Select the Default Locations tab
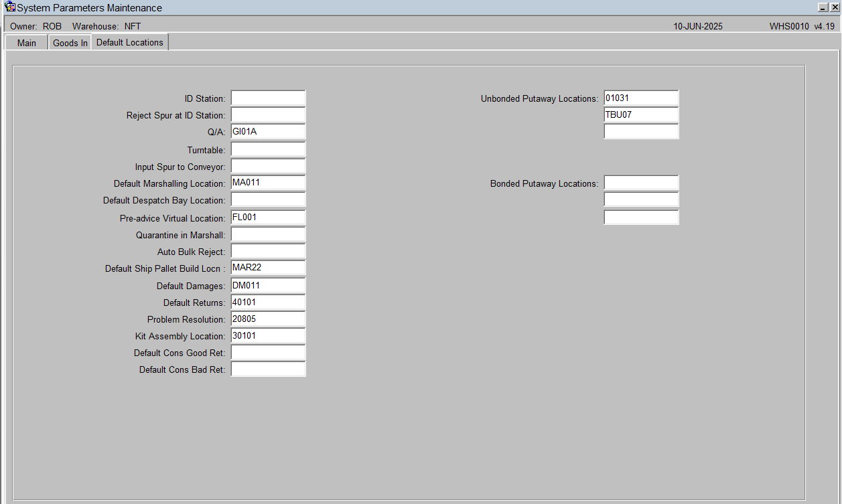The height and width of the screenshot is (504, 842). click(130, 42)
